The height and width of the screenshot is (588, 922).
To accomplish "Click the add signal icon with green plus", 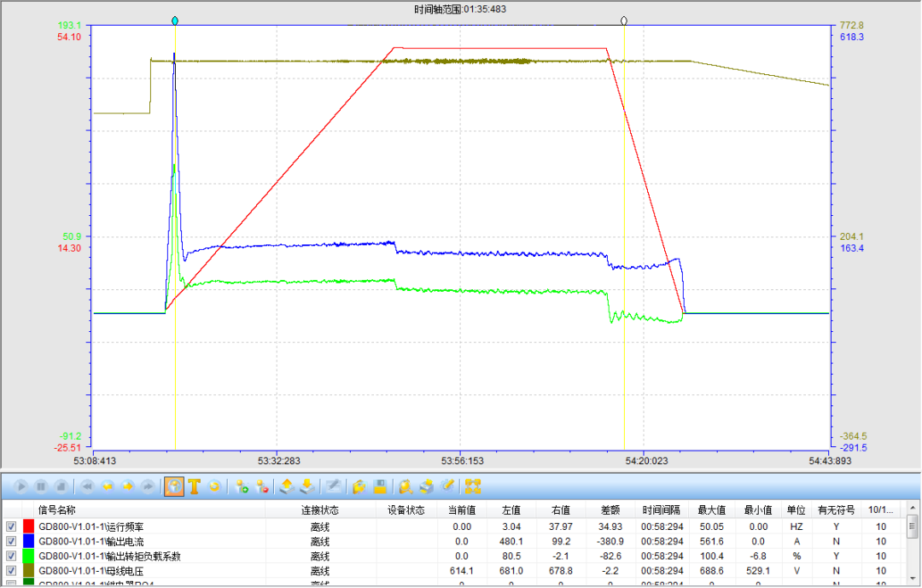I will click(242, 486).
